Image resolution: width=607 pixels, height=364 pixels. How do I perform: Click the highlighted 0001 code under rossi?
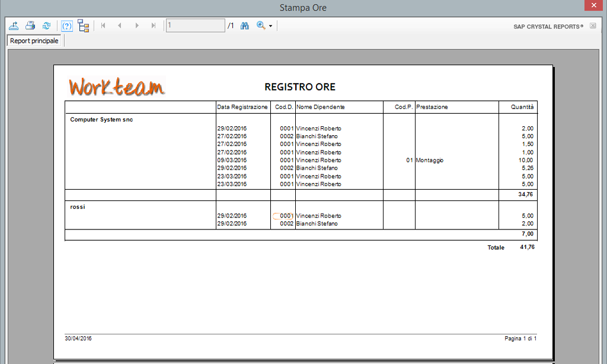tap(283, 216)
